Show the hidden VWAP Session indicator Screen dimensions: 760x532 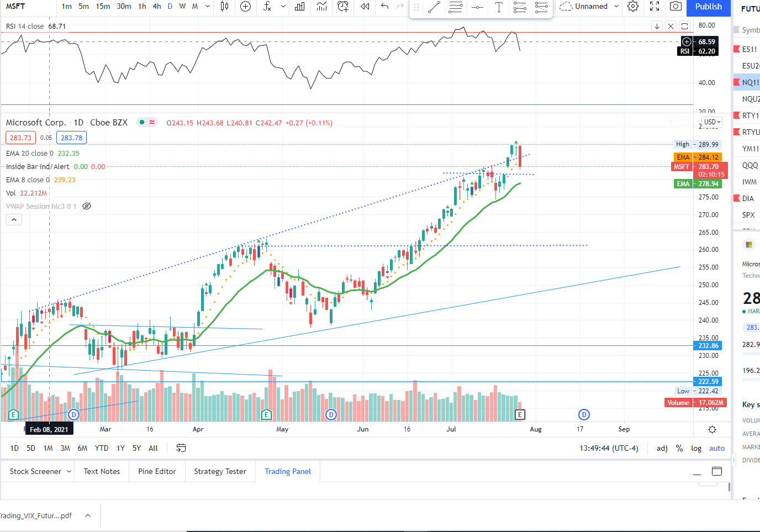87,206
